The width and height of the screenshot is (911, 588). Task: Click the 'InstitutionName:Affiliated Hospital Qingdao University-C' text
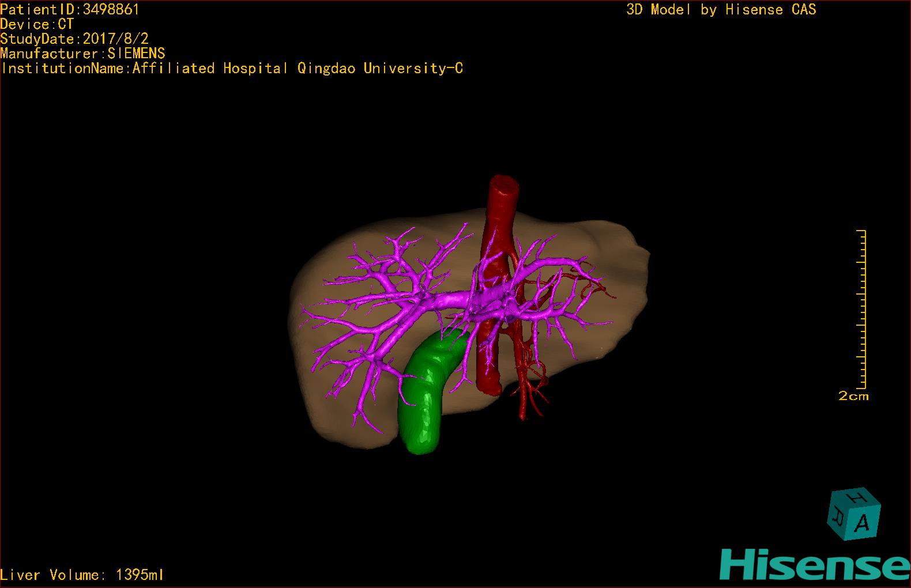232,69
